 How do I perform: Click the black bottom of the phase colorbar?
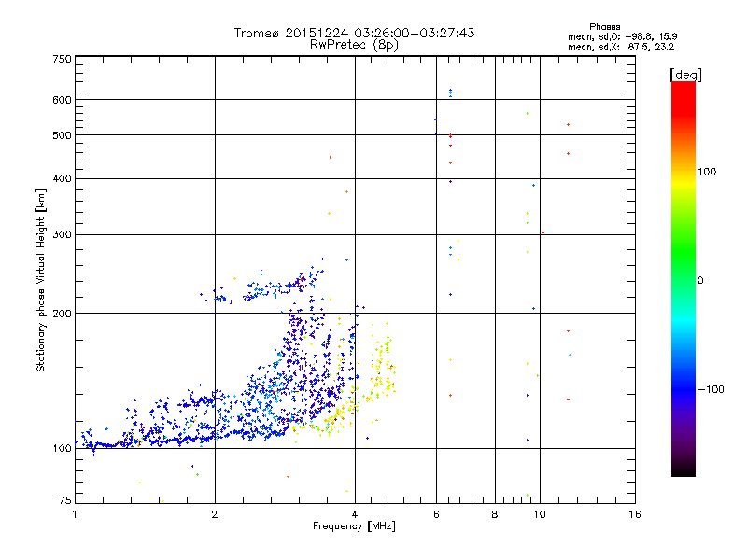coord(684,471)
